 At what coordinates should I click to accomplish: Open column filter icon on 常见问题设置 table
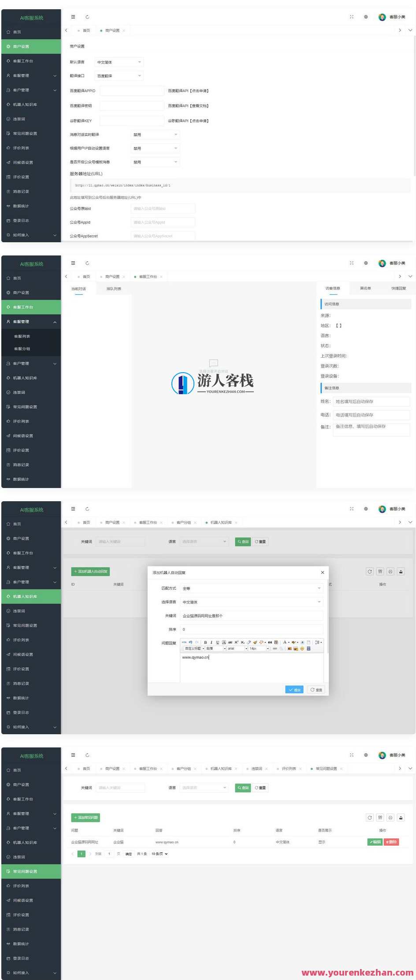coord(380,817)
